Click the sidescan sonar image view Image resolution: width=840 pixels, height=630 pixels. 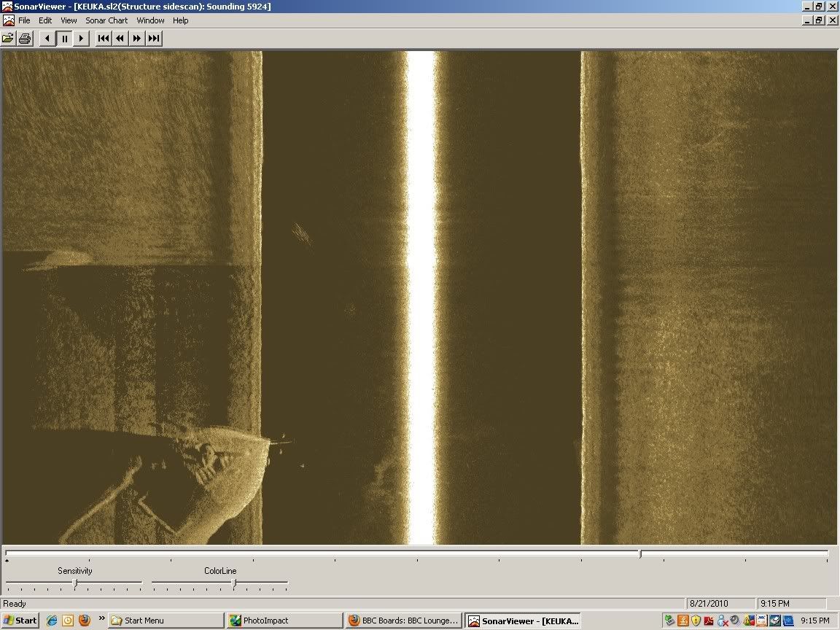(419, 297)
